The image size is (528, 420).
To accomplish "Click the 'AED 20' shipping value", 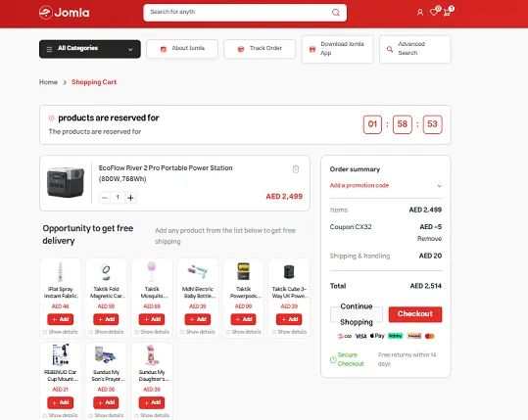I will point(430,256).
